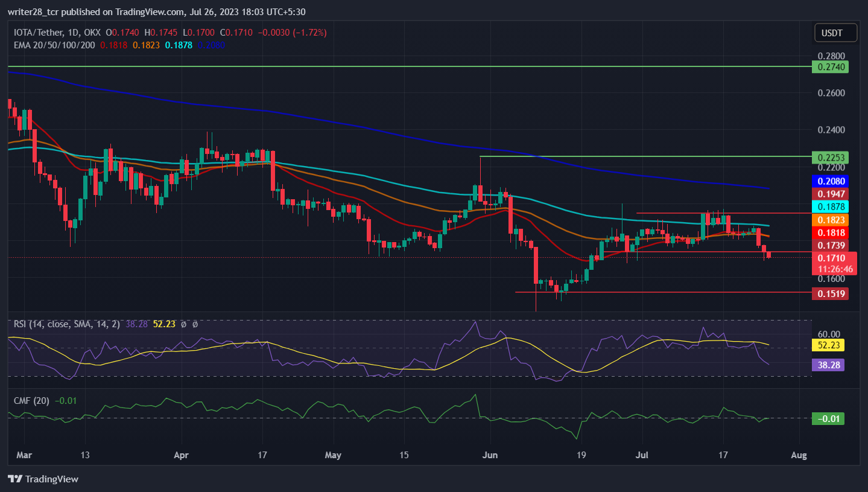
Task: Open the TradingView logo link
Action: click(x=43, y=479)
